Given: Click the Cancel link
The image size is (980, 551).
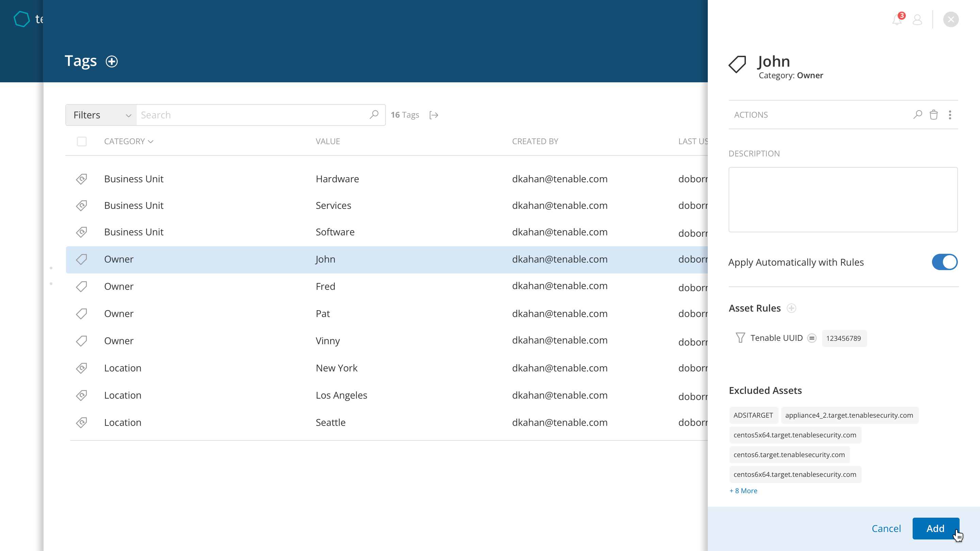Looking at the screenshot, I should pos(886,528).
